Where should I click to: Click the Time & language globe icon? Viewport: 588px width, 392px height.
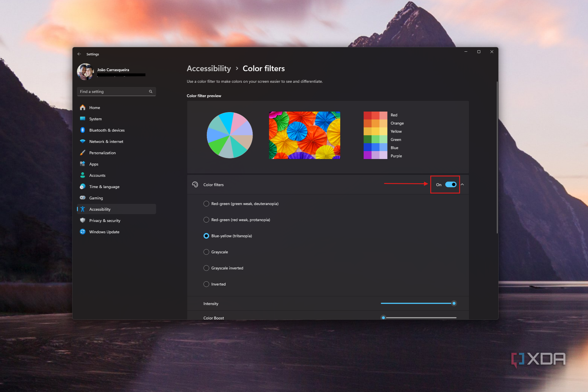(x=83, y=186)
